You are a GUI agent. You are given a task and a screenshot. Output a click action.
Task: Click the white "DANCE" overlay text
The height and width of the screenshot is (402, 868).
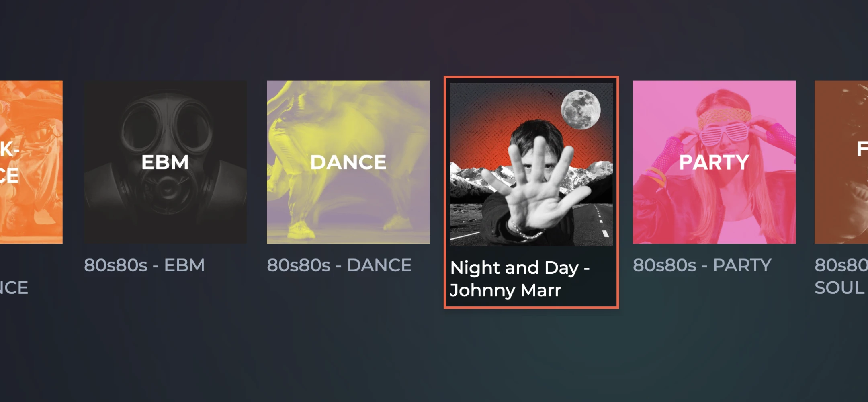pyautogui.click(x=348, y=162)
